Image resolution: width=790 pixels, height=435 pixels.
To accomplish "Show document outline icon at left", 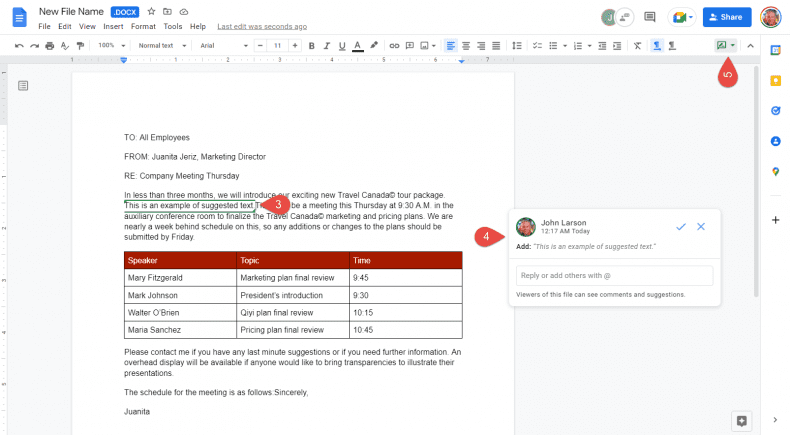I will click(23, 86).
